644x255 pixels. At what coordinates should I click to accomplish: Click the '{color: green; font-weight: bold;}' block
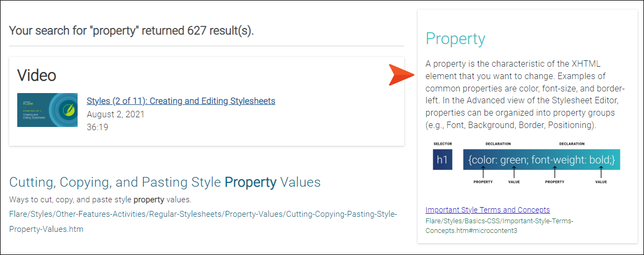point(541,159)
